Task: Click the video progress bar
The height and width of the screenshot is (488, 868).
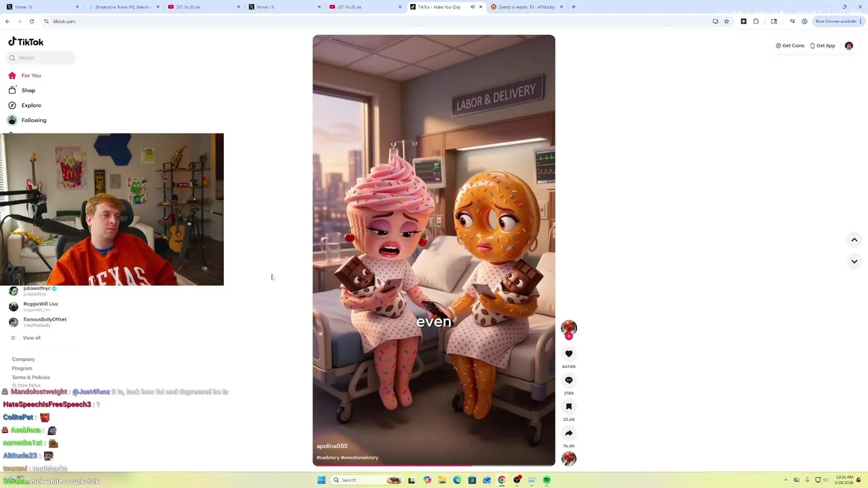Action: pos(434,465)
